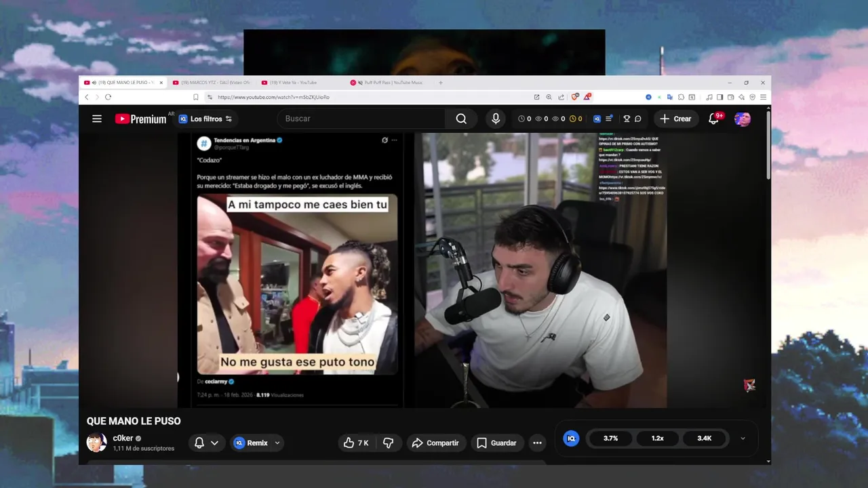Bookmark this page with bookmark icon
Image resolution: width=868 pixels, height=488 pixels.
(x=196, y=97)
